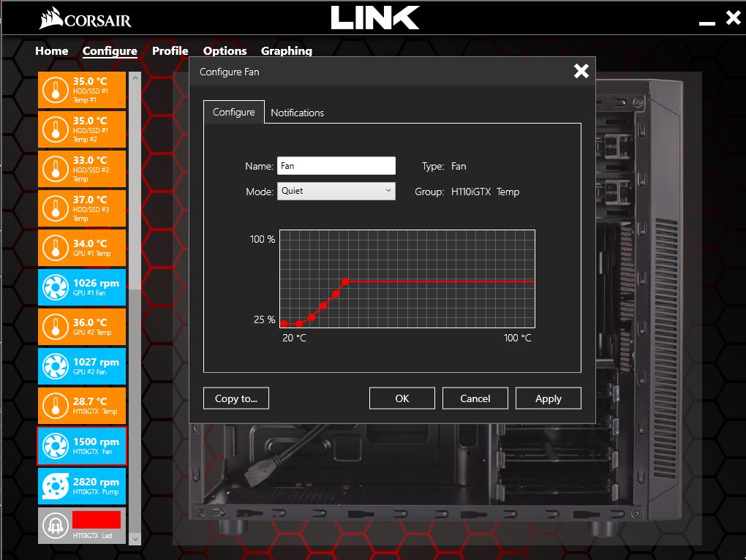This screenshot has width=746, height=560.
Task: Close the Corsair Link application window
Action: click(x=733, y=18)
